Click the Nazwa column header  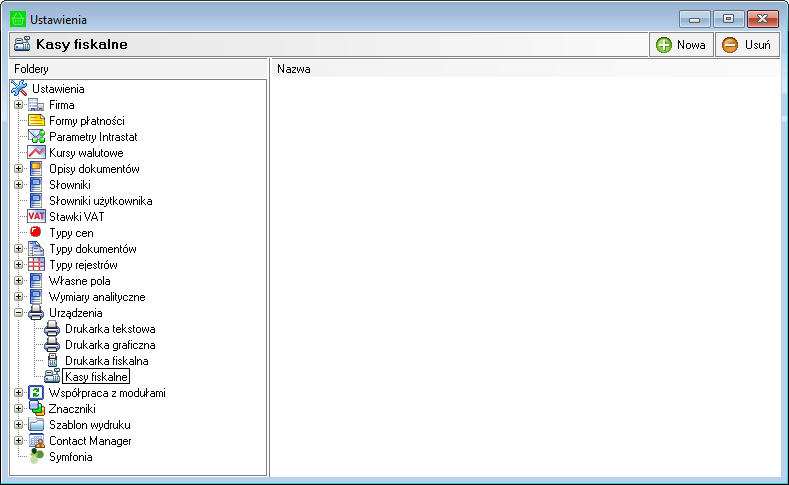[294, 70]
